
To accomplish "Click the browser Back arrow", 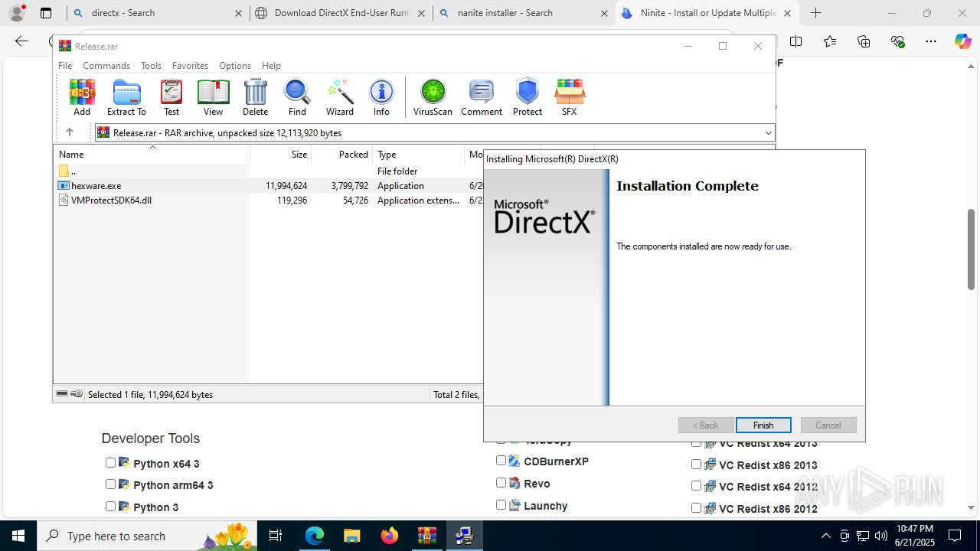I will (x=21, y=41).
